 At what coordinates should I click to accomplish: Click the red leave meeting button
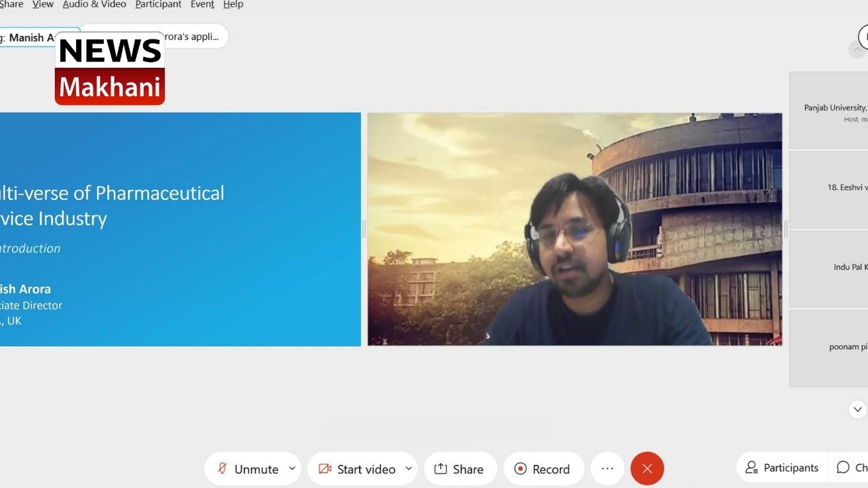(647, 468)
